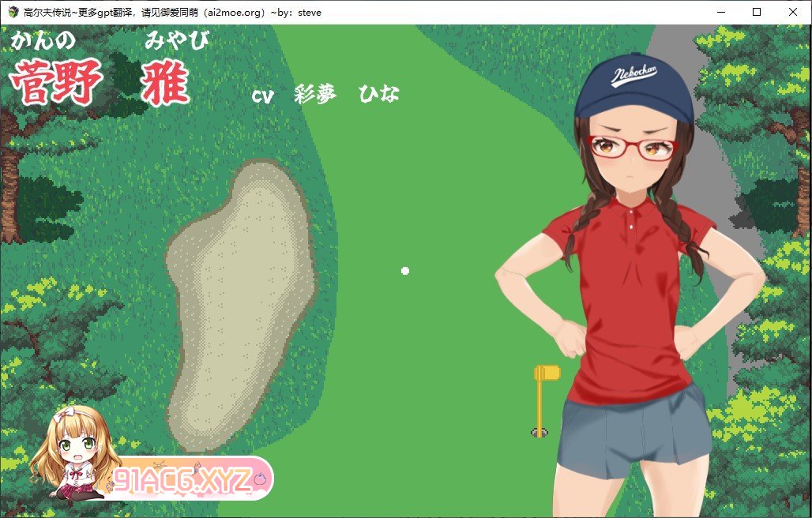Screen dimensions: 812x518
Task: Click the red character name 菅野
Action: (x=57, y=84)
